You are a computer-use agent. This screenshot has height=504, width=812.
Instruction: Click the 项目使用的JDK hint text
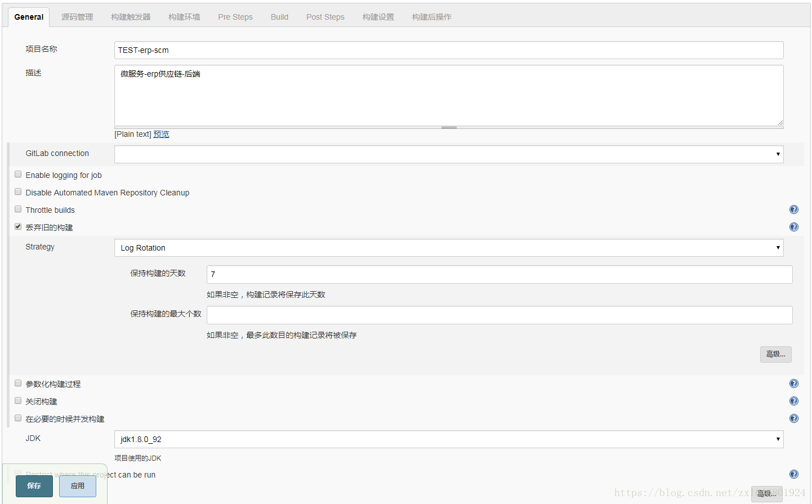click(x=138, y=458)
